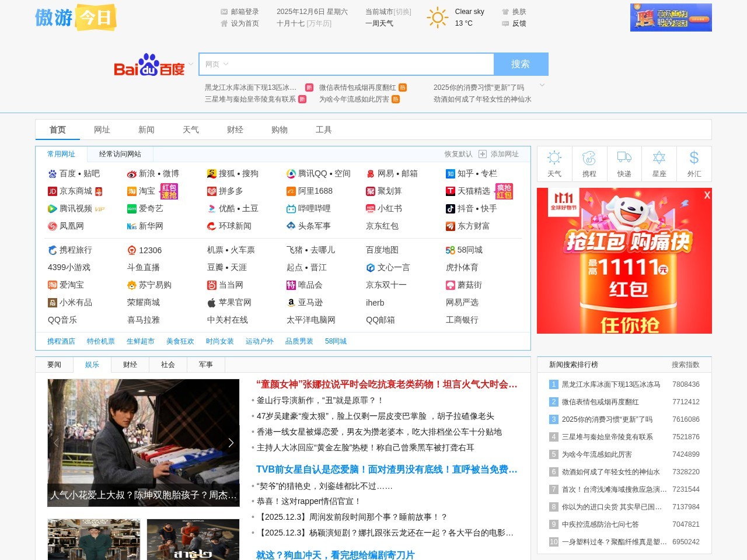The height and width of the screenshot is (560, 747).
Task: Expand the chevron beside the Baidu logo
Action: (191, 65)
